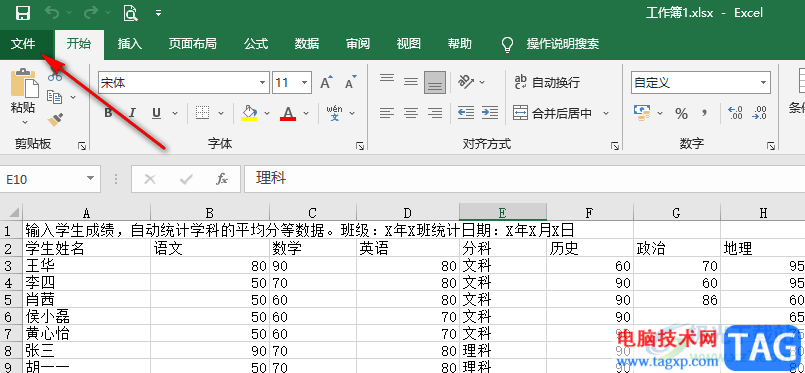Apply accounting number format icon
805x373 pixels.
point(642,113)
